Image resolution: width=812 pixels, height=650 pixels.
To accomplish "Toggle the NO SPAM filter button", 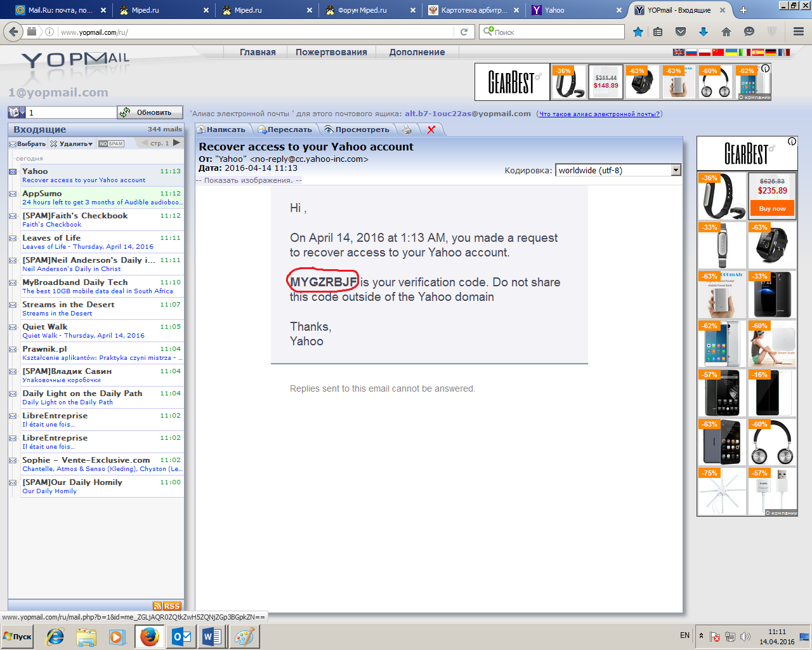I will 111,144.
